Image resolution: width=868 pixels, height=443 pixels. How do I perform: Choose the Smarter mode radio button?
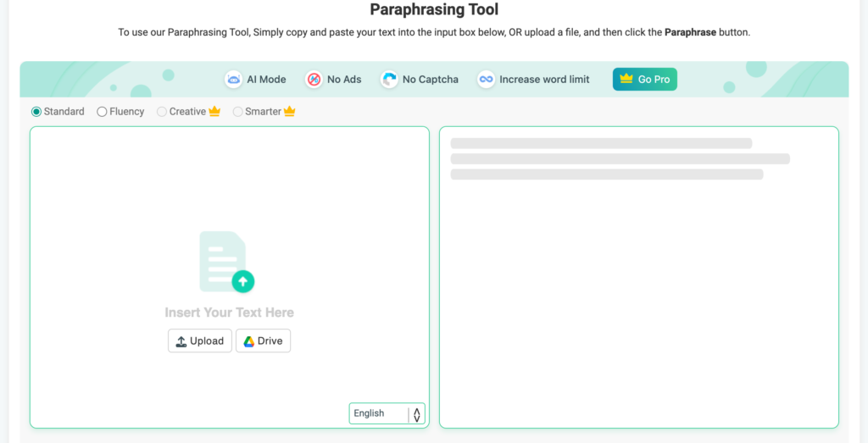(237, 112)
